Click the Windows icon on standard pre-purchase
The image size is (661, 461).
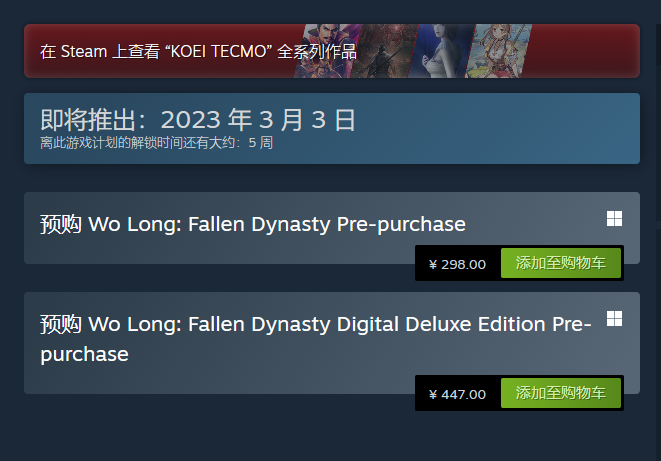point(614,219)
